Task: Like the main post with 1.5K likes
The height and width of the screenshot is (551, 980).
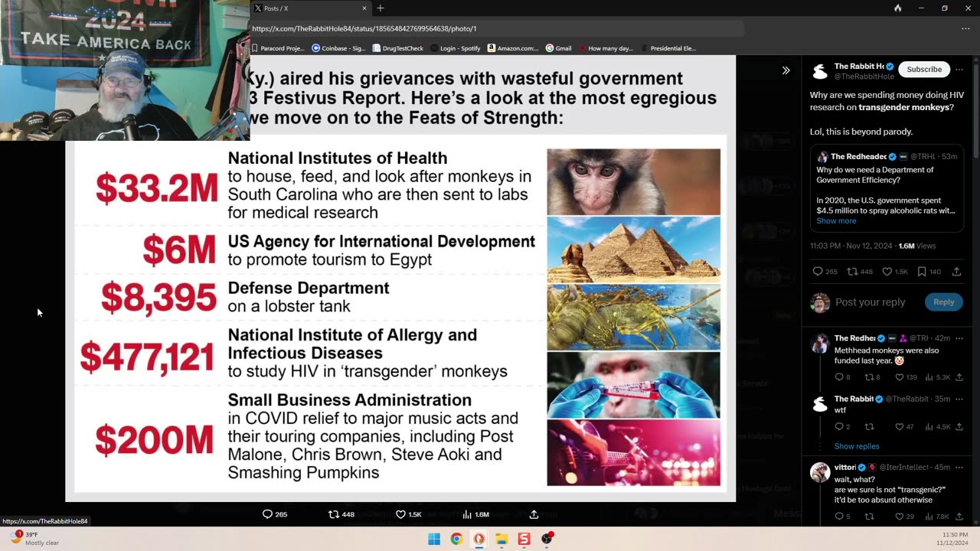Action: (887, 272)
